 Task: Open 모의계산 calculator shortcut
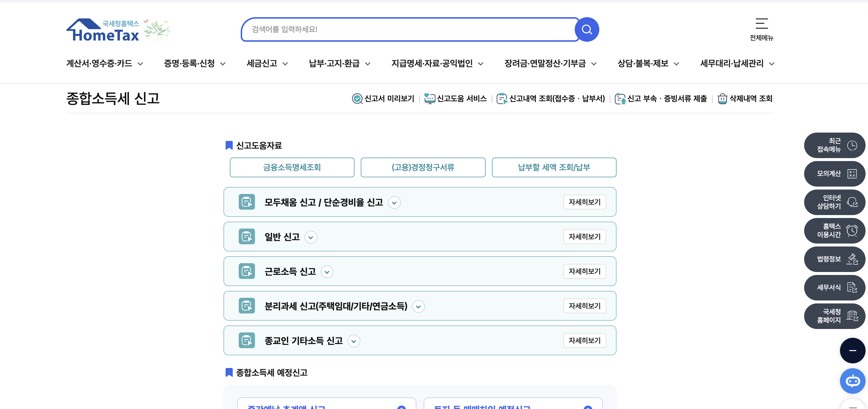(x=834, y=174)
